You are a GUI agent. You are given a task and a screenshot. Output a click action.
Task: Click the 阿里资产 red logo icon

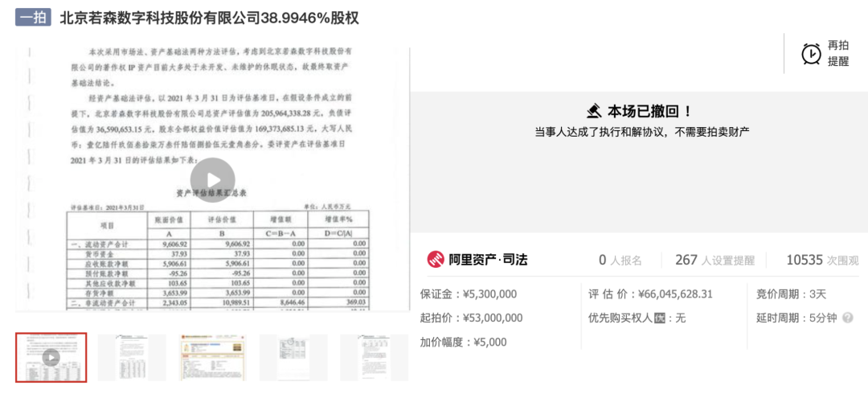pyautogui.click(x=436, y=260)
